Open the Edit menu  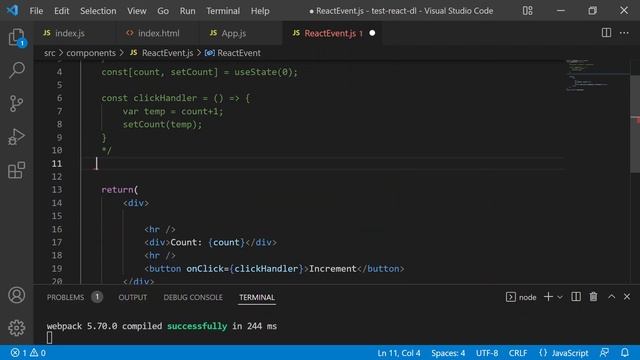click(62, 11)
